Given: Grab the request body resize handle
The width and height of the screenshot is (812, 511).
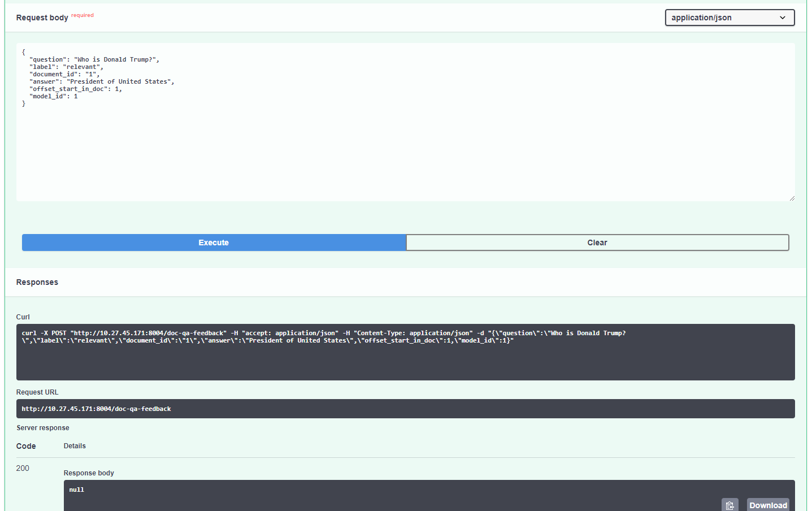Looking at the screenshot, I should pyautogui.click(x=792, y=197).
